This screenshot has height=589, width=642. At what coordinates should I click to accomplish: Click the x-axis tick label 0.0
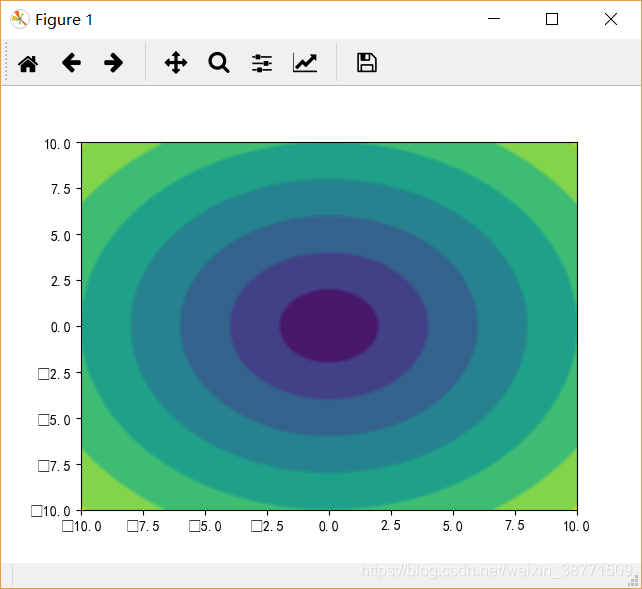329,526
